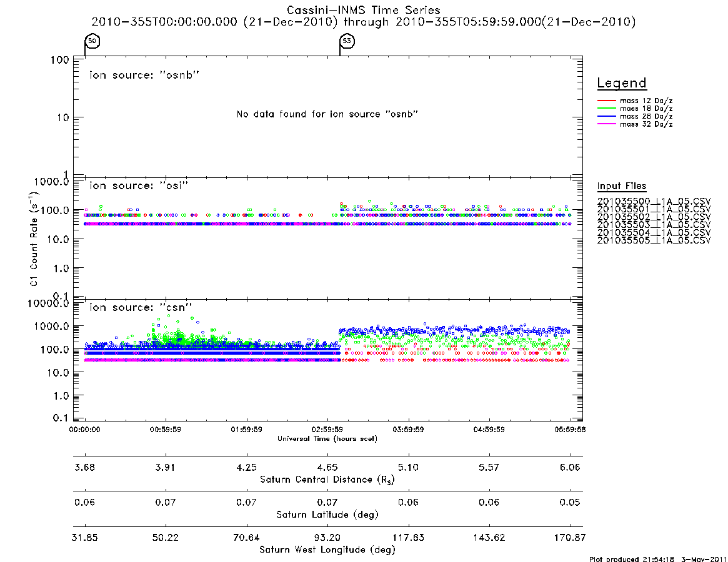The image size is (728, 562).
Task: Click the Plot produced timestamp
Action: click(x=658, y=559)
